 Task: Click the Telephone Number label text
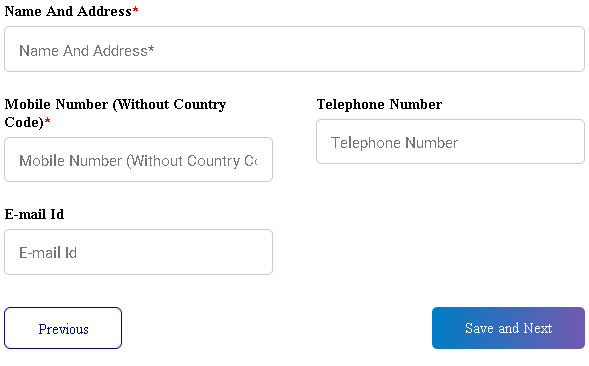379,104
